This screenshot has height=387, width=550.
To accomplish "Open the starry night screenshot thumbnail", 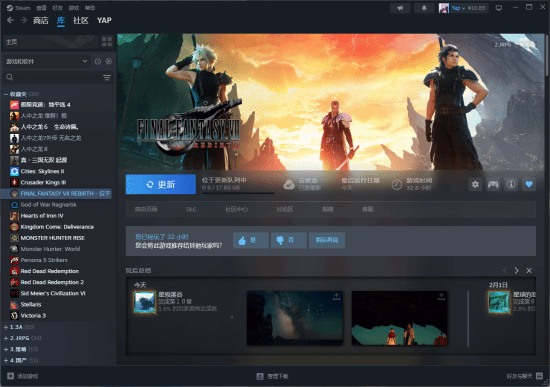I will (x=295, y=318).
